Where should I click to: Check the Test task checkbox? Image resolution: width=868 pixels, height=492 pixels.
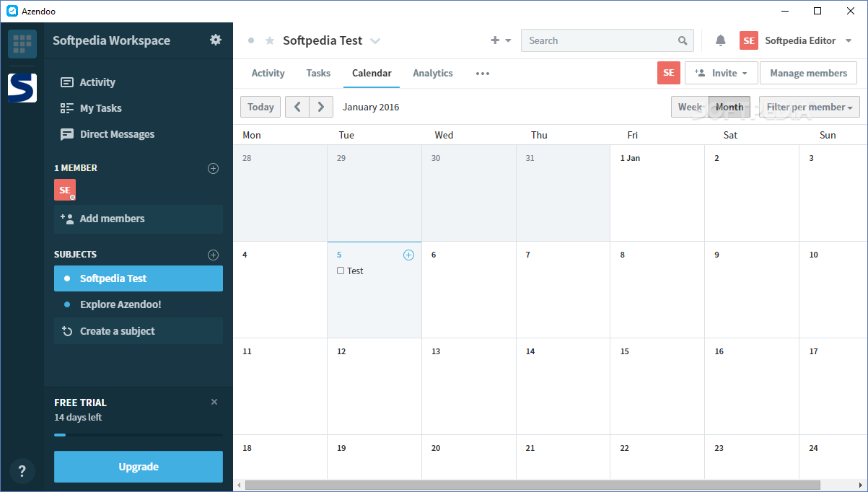coord(341,271)
